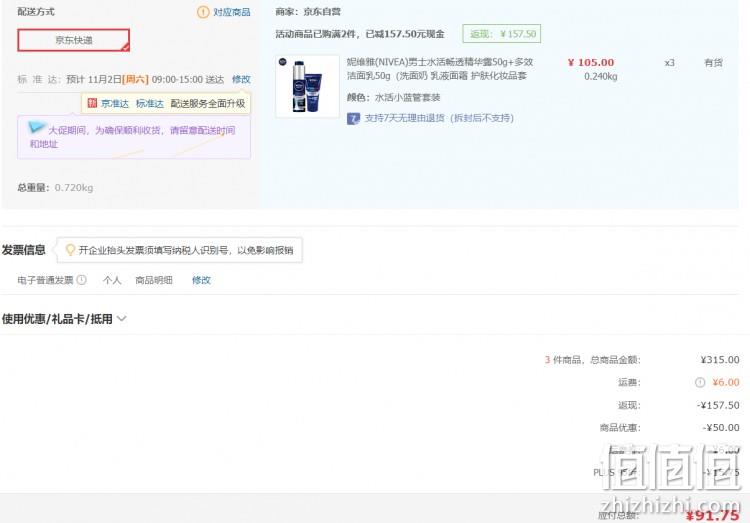Viewport: 750px width, 523px height.
Task: Click the 颜色：水活小蓝管套装 text
Action: click(393, 98)
